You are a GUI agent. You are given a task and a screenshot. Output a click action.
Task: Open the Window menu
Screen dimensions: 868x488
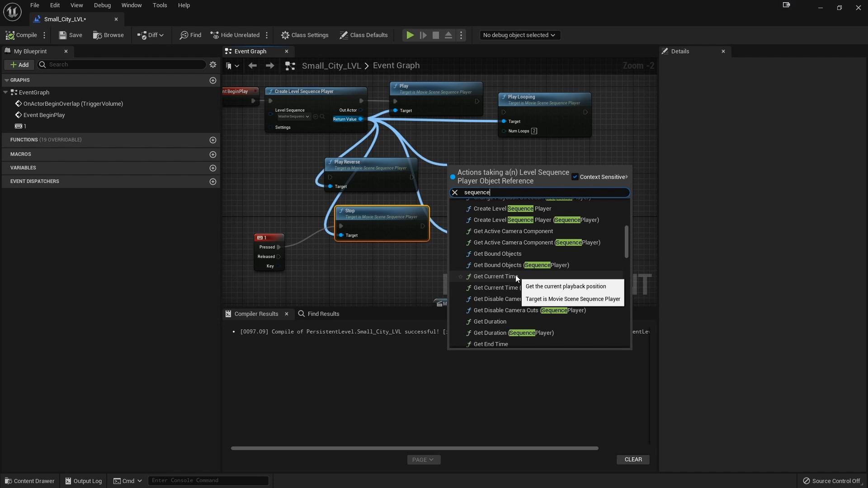tap(132, 5)
